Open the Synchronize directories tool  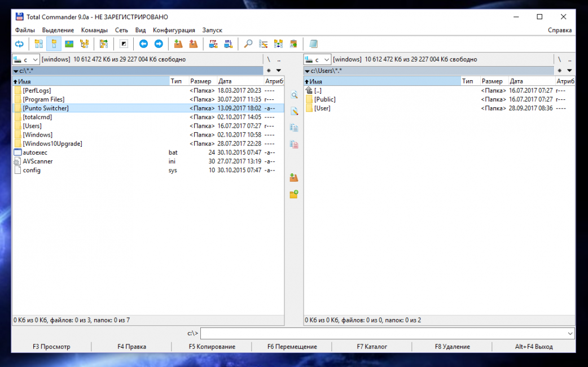click(278, 44)
